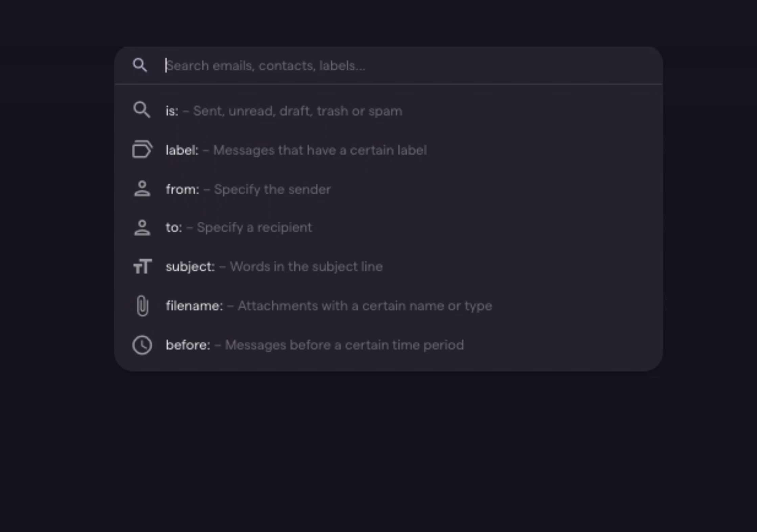The height and width of the screenshot is (532, 757).
Task: Click the magnifier icon beside the search field
Action: (x=140, y=65)
